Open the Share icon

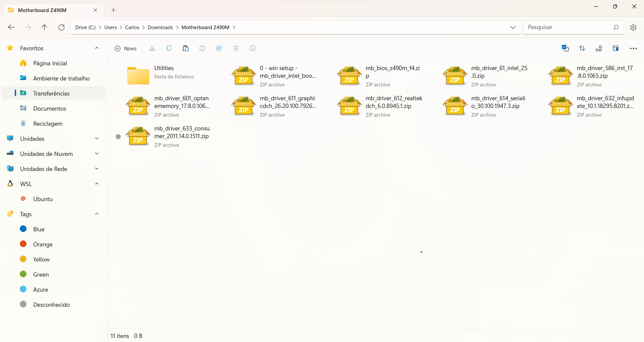click(x=219, y=48)
